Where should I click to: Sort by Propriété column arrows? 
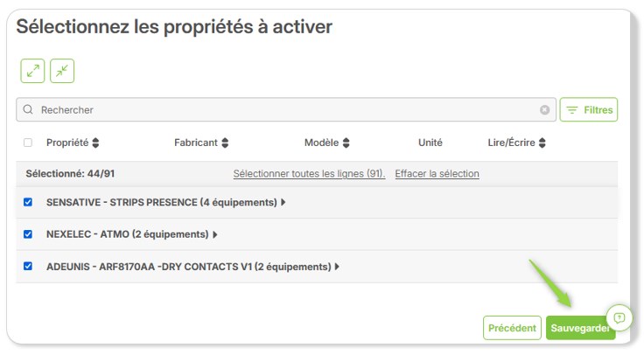pyautogui.click(x=95, y=143)
